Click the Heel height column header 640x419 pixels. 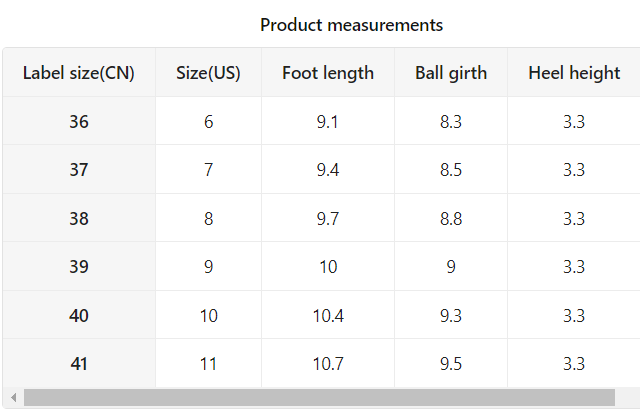click(x=574, y=73)
